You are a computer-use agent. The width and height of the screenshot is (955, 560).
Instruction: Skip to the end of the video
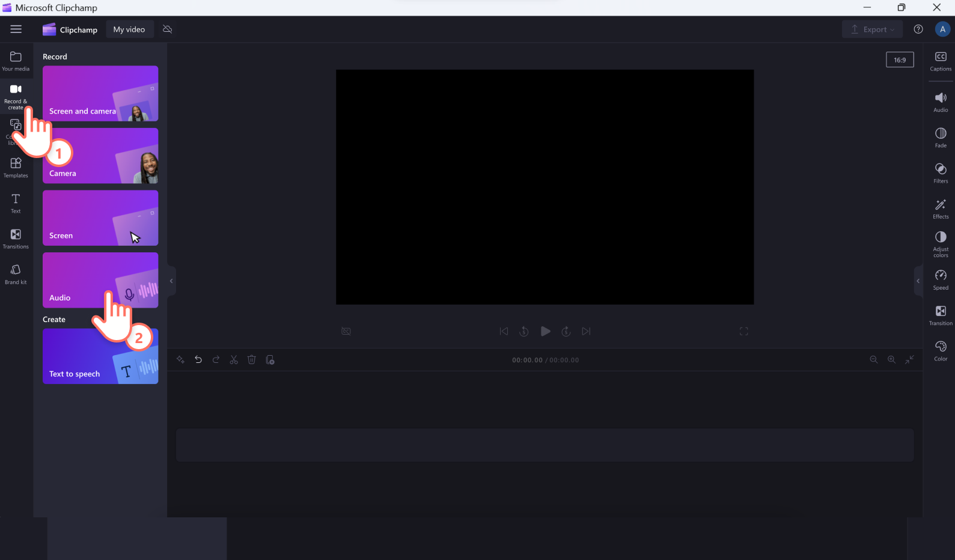pyautogui.click(x=587, y=331)
